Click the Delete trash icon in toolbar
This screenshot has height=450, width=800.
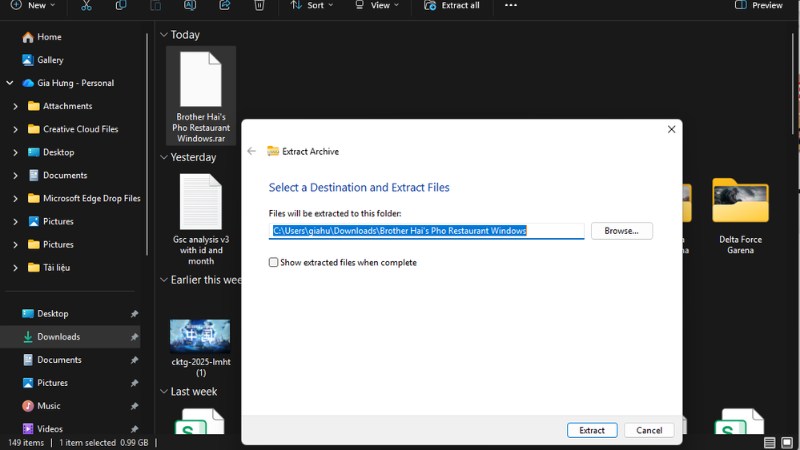tap(259, 5)
